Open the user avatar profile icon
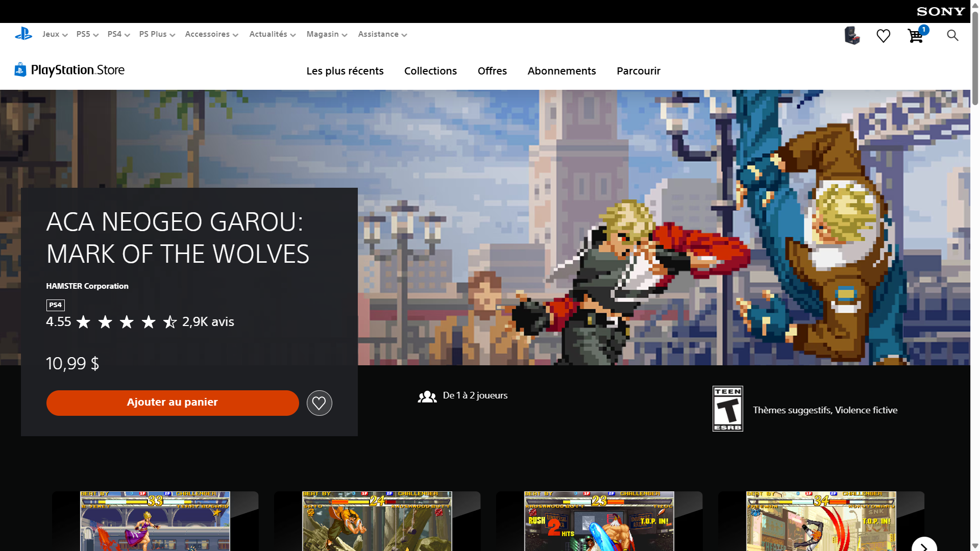The height and width of the screenshot is (551, 980). [852, 36]
